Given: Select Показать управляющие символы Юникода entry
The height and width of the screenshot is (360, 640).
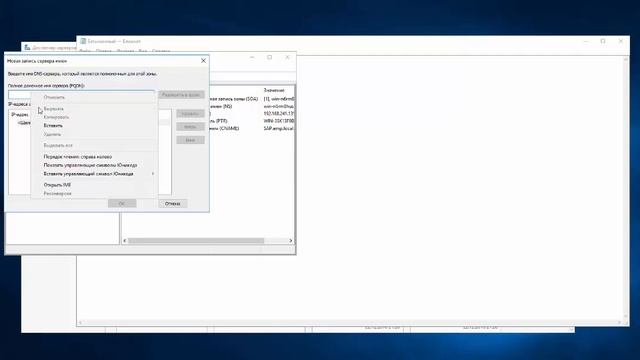Looking at the screenshot, I should pyautogui.click(x=90, y=165).
